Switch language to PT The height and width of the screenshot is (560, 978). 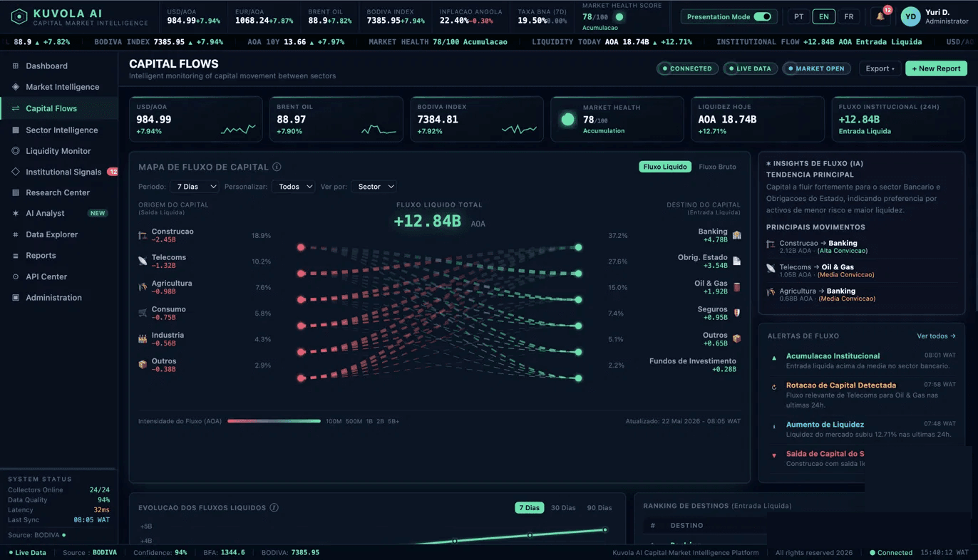[798, 16]
